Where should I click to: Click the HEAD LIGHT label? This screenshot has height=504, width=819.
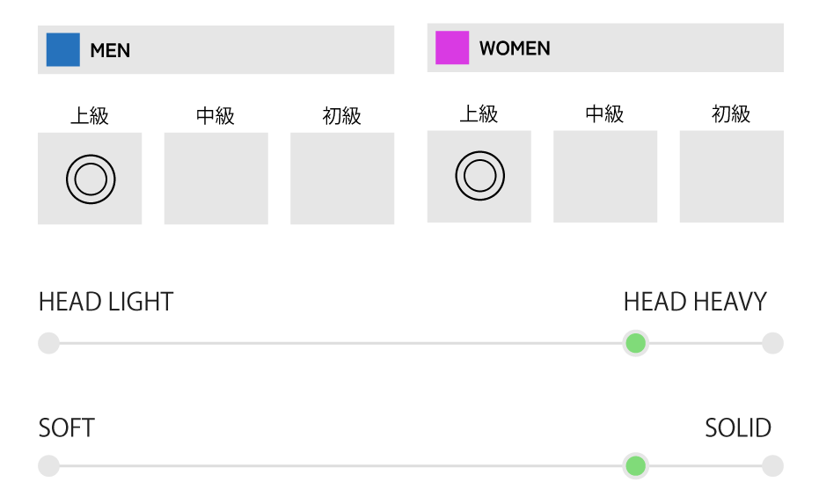(106, 303)
